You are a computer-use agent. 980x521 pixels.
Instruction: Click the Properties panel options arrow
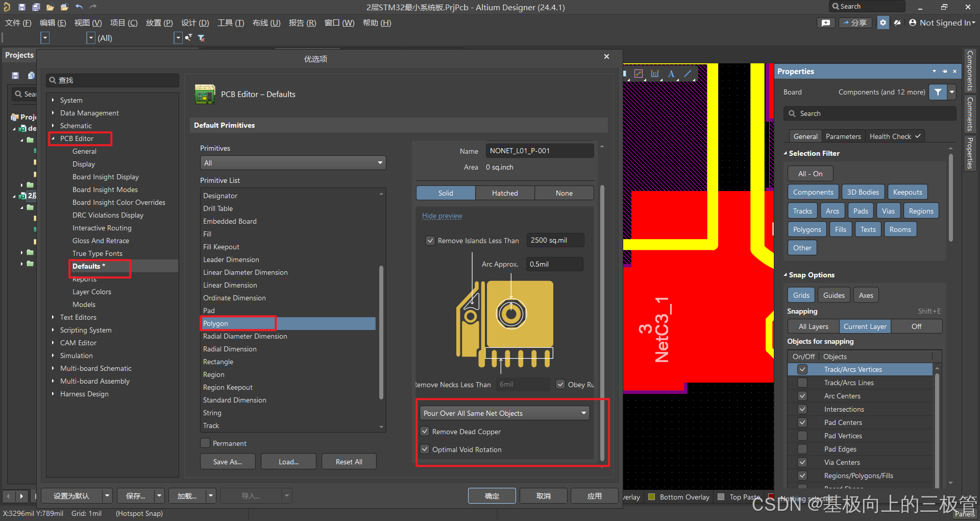pos(934,72)
